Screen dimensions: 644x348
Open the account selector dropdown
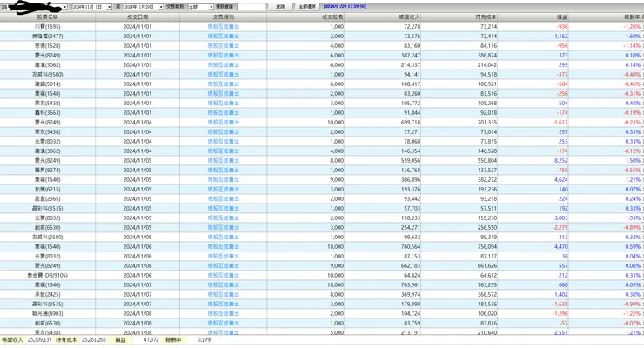pos(64,7)
